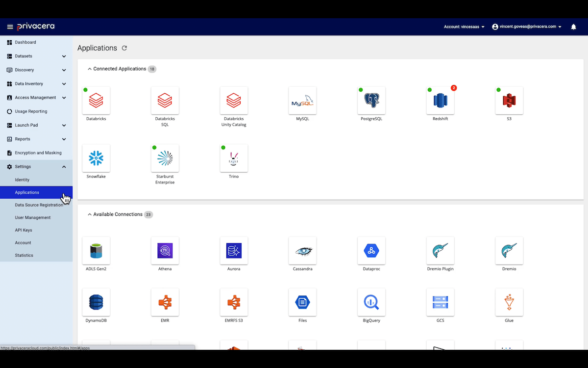Image resolution: width=588 pixels, height=368 pixels.
Task: Open the Databricks Unity Catalog tile
Action: [x=234, y=101]
